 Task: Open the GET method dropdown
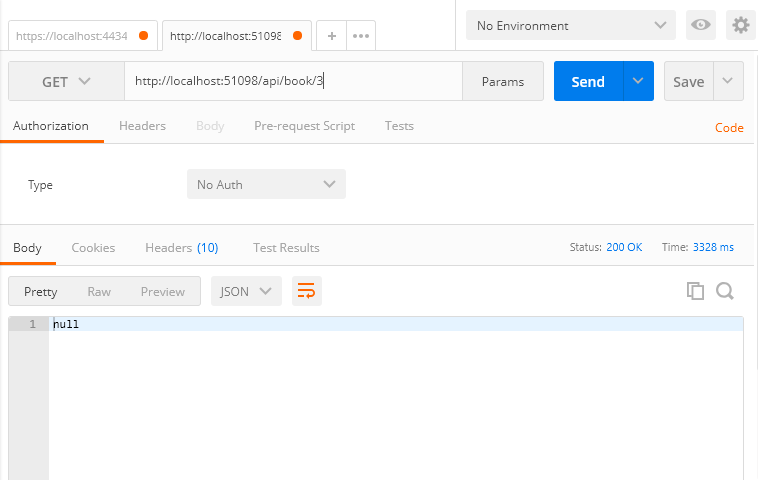pos(66,82)
